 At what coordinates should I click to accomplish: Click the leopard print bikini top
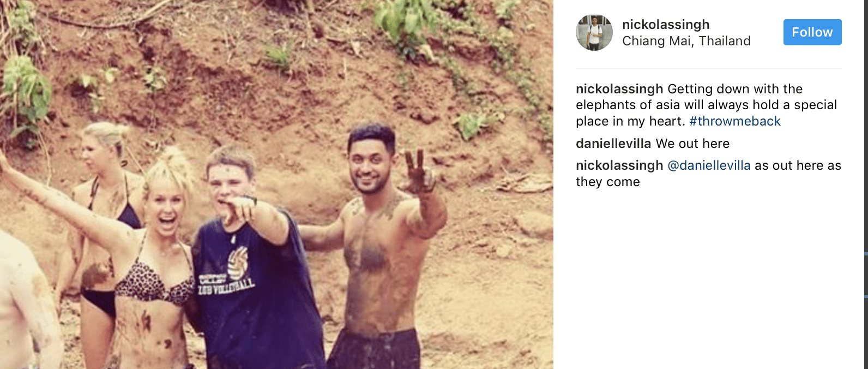click(x=154, y=284)
